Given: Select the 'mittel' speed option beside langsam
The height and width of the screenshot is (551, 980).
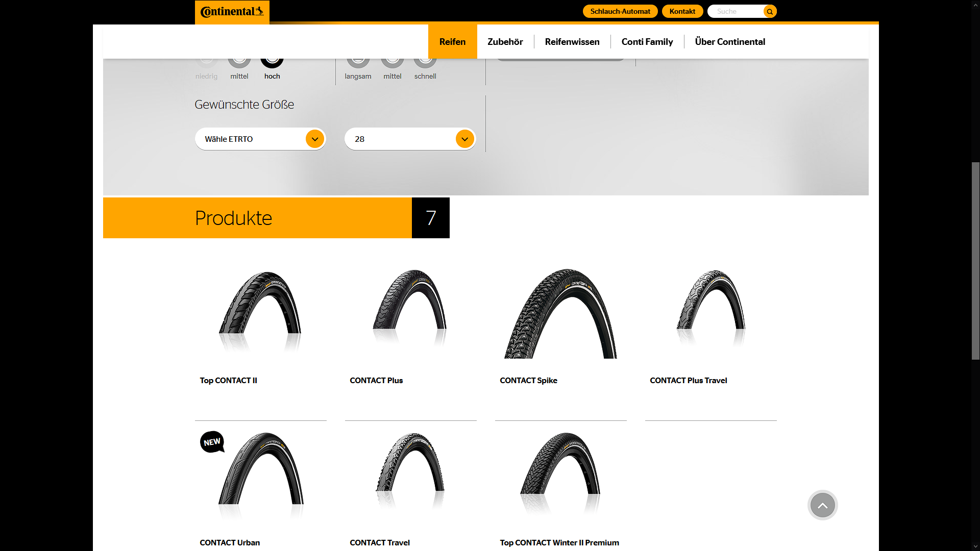Looking at the screenshot, I should coord(392,69).
